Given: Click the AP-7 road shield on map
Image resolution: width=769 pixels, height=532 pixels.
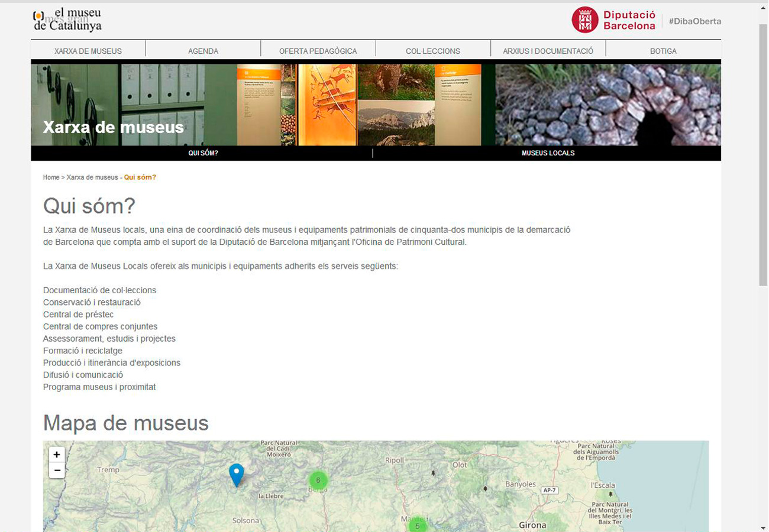Looking at the screenshot, I should coord(550,491).
